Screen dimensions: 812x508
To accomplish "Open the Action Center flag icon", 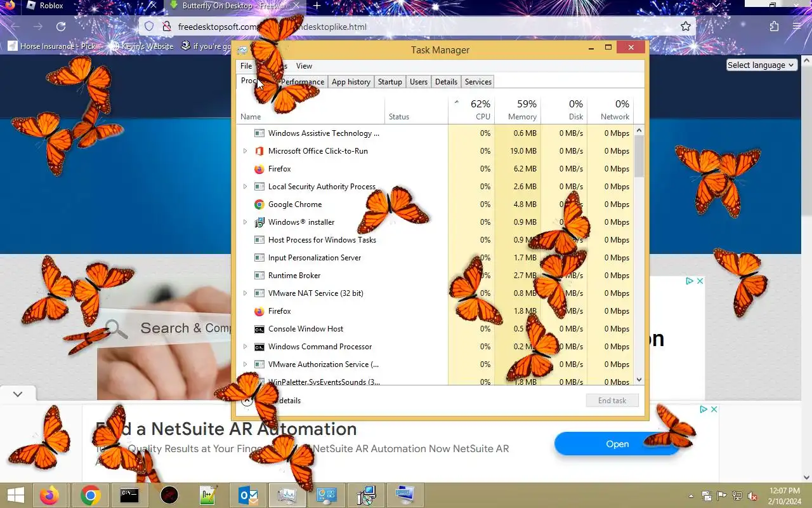I will pyautogui.click(x=721, y=496).
